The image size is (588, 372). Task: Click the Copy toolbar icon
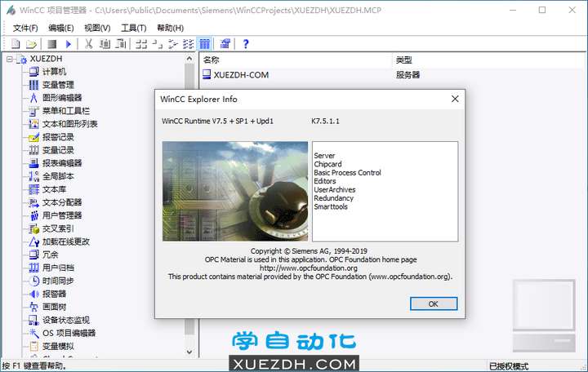tap(105, 44)
